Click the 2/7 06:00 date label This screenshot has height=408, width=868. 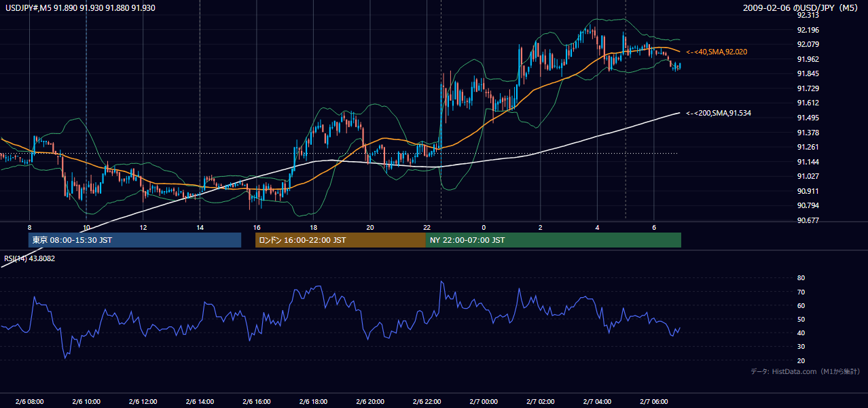[654, 402]
